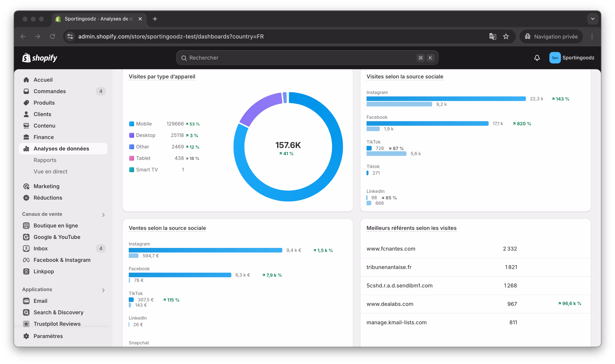Open the Marketing section in the sidebar
Screen dimensions: 615x364
tap(46, 186)
